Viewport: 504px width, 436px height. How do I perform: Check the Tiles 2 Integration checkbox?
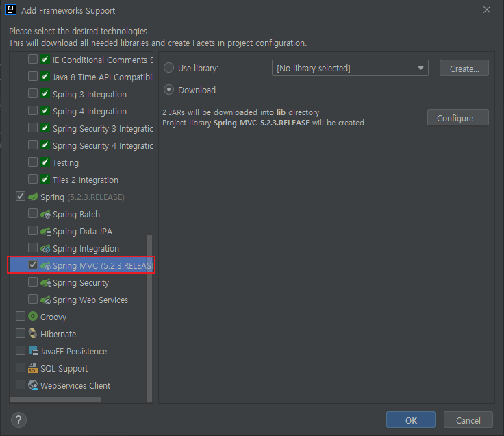(33, 179)
